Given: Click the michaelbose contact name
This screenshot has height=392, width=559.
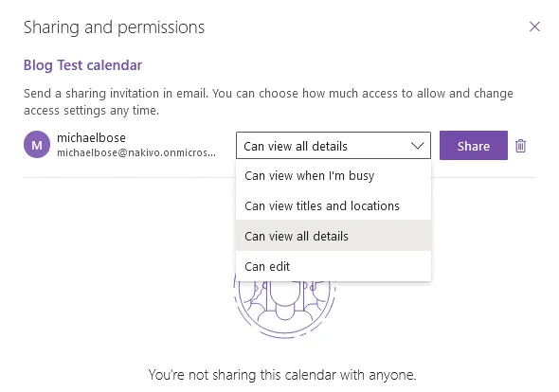Looking at the screenshot, I should [91, 137].
